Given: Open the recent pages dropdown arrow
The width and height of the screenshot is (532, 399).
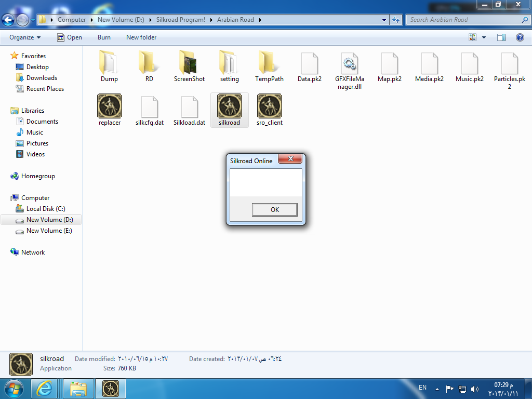Looking at the screenshot, I should tap(33, 20).
